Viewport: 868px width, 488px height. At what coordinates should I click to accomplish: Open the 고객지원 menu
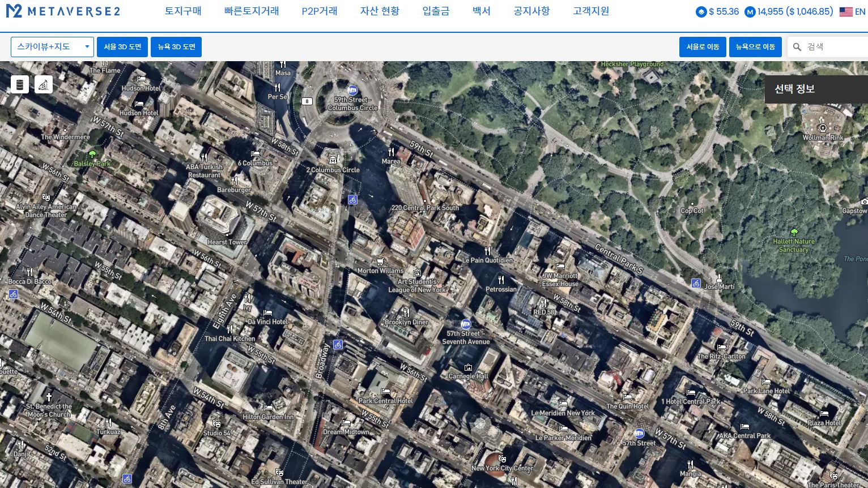[591, 11]
